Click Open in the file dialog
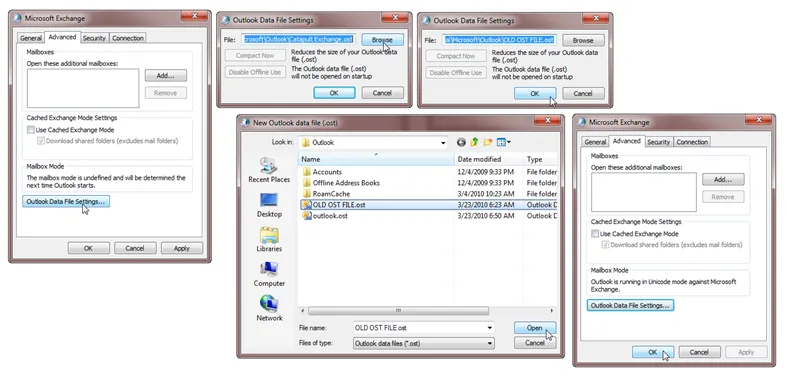The image size is (787, 377). 535,328
